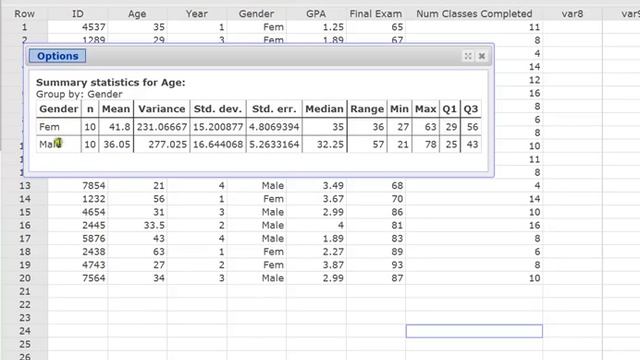Select row number 22
The image size is (640, 360).
25,304
